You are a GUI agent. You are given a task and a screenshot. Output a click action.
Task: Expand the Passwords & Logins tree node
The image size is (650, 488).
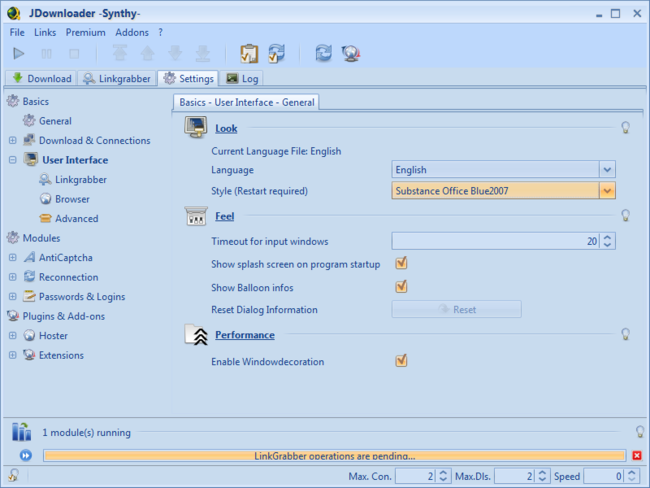pos(13,296)
